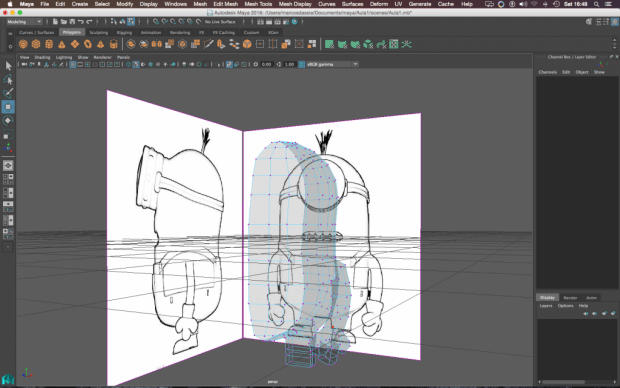Click the Bevel orange cube shelf icon
620x388 pixels.
[247, 44]
